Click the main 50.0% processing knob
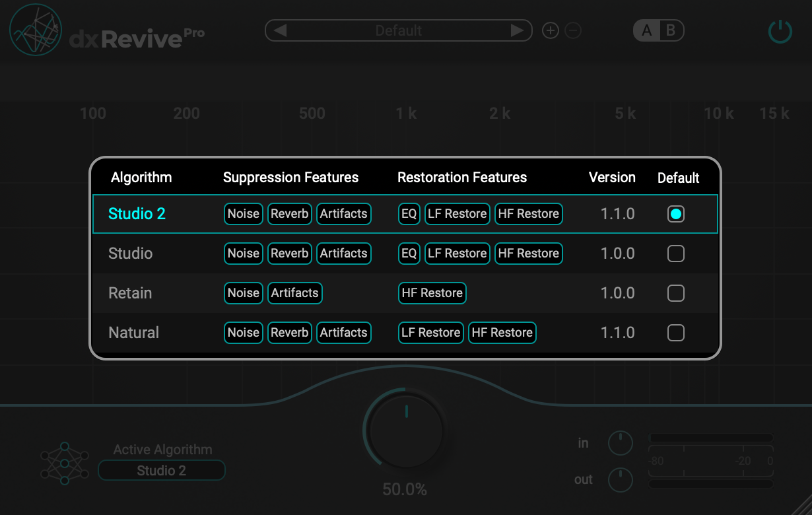 tap(405, 430)
